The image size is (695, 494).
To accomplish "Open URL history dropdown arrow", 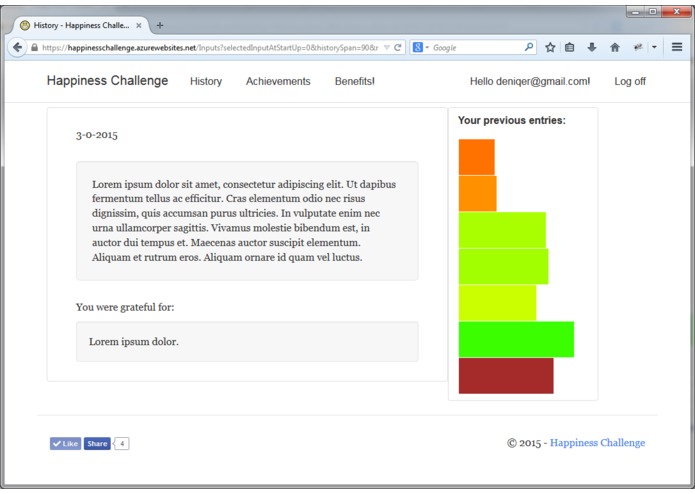I will [x=387, y=47].
